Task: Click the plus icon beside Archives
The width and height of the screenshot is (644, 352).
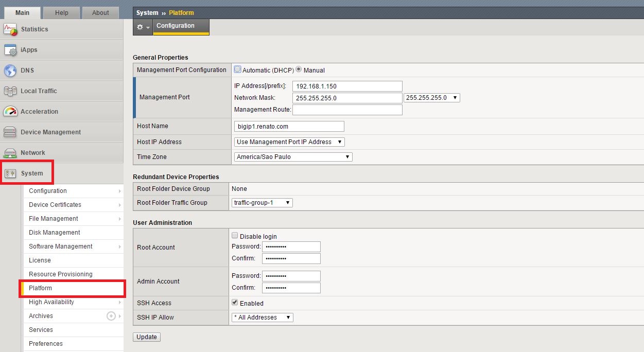Action: 111,316
